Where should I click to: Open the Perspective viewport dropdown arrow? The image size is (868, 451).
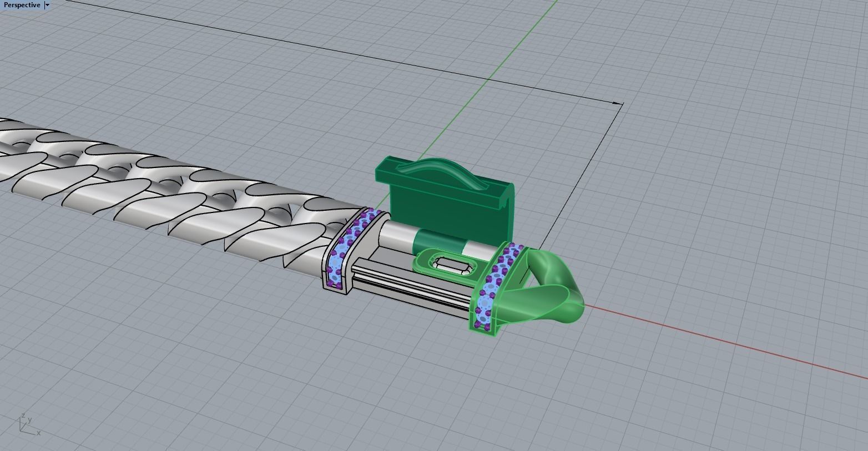click(48, 5)
